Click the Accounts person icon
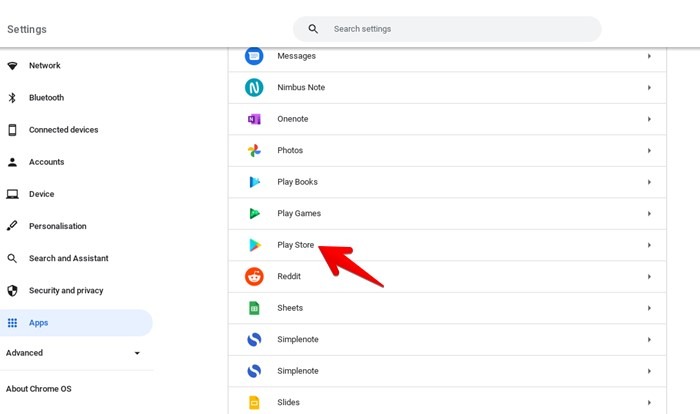Viewport: 700px width, 414px height. 12,162
